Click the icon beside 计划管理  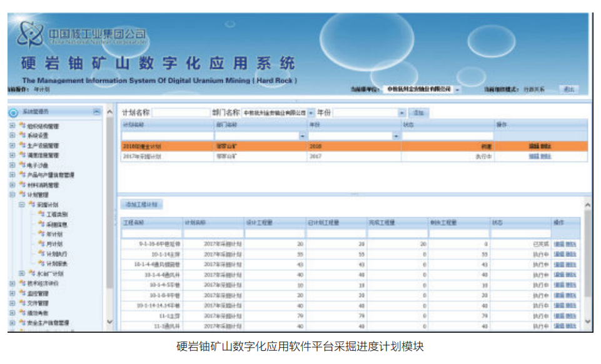point(23,195)
